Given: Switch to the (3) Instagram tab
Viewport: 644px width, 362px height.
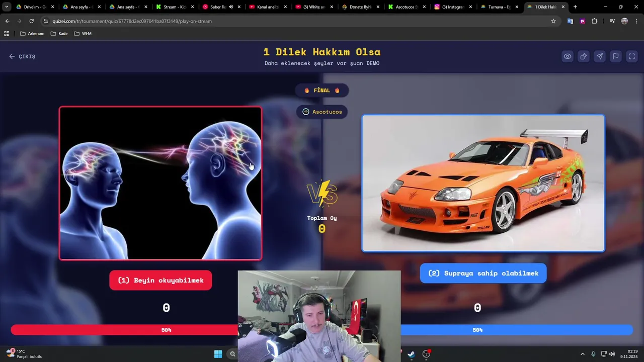Looking at the screenshot, I should click(x=453, y=7).
